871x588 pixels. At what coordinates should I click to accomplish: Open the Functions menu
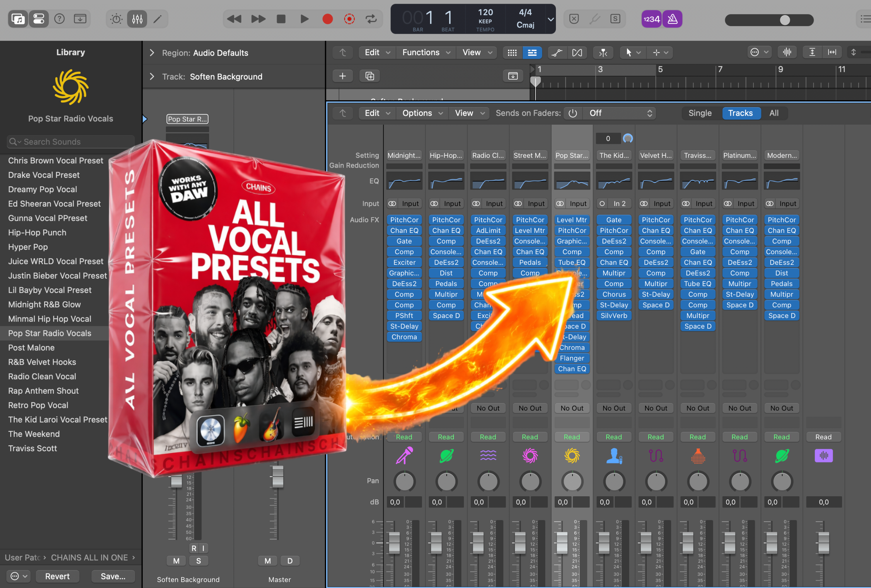(426, 52)
